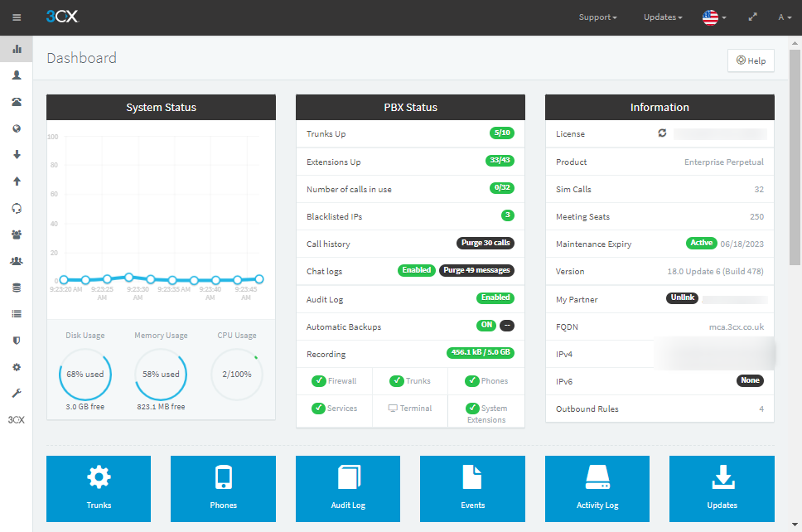Open the Call Queues group sidebar icon
This screenshot has height=532, width=802.
coord(17,261)
